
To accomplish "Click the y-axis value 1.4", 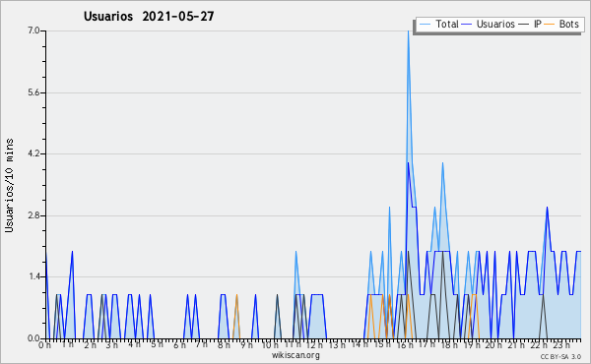I will pyautogui.click(x=33, y=276).
